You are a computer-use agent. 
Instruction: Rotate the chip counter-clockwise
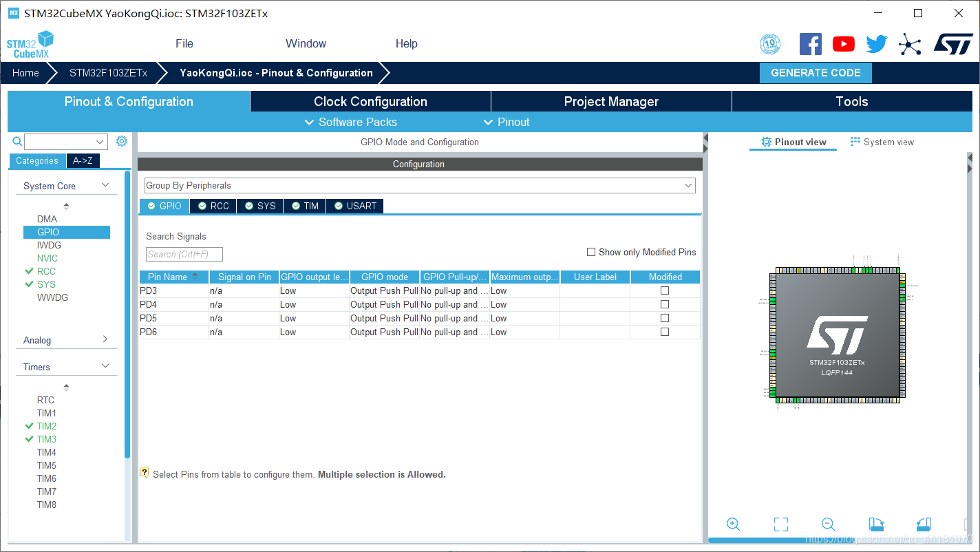click(x=924, y=524)
